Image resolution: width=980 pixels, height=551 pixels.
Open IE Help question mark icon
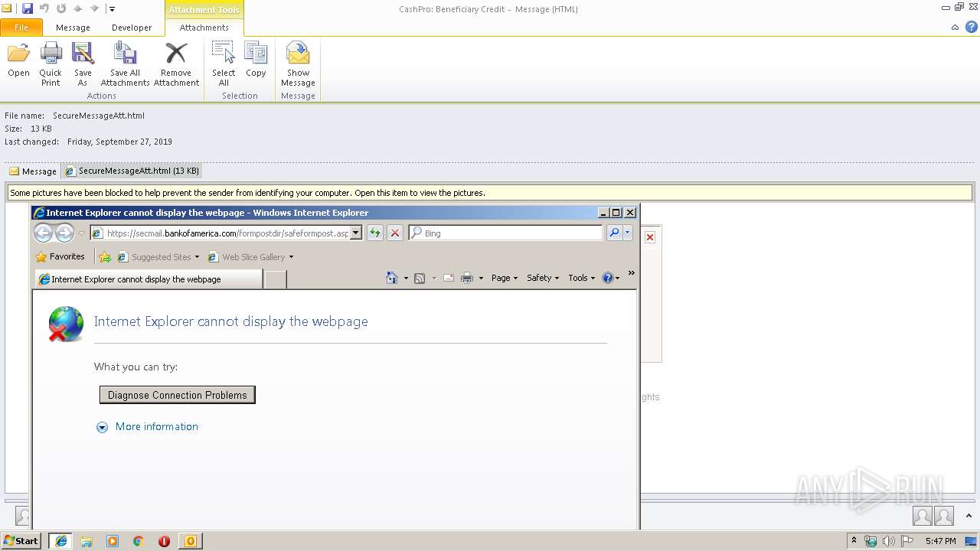(x=608, y=278)
